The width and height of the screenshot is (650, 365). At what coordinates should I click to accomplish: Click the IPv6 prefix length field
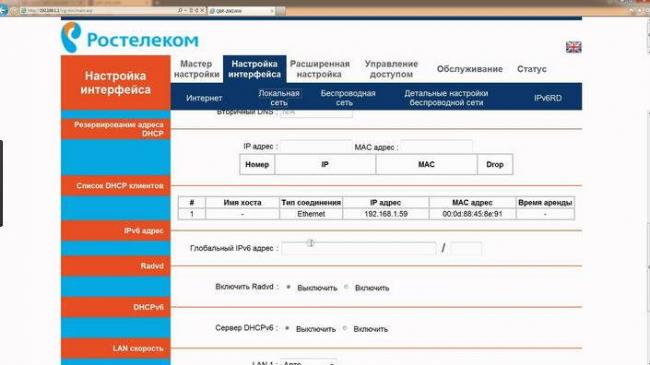pos(466,248)
